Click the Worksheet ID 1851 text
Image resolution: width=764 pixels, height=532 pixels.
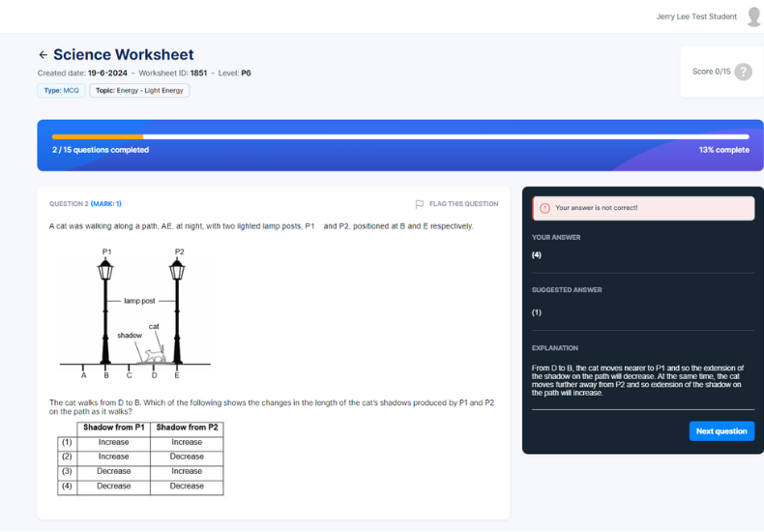pyautogui.click(x=173, y=74)
